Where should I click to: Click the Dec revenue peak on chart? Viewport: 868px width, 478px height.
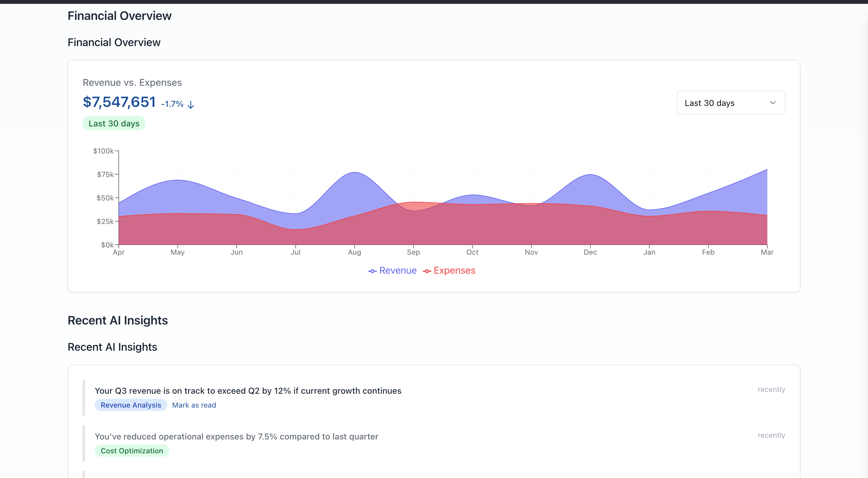(x=590, y=175)
